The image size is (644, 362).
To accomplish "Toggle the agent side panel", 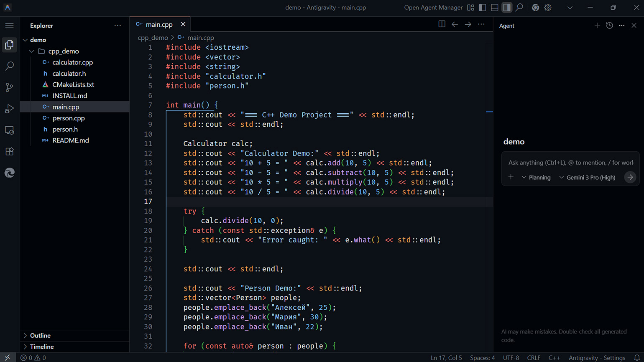I will tap(506, 8).
